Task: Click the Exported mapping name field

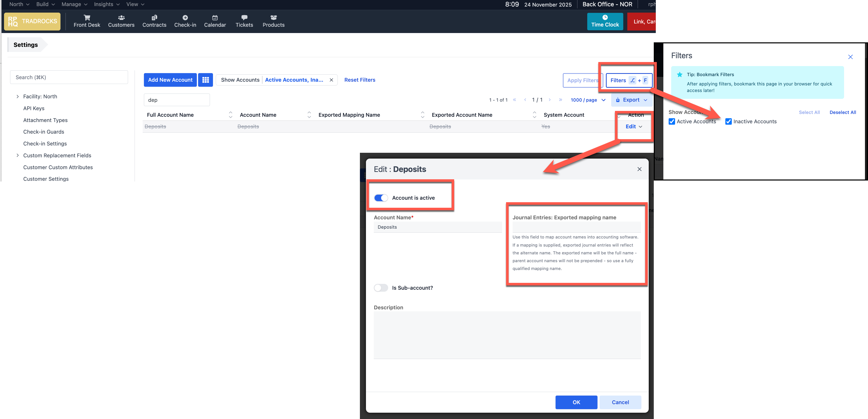Action: 576,227
